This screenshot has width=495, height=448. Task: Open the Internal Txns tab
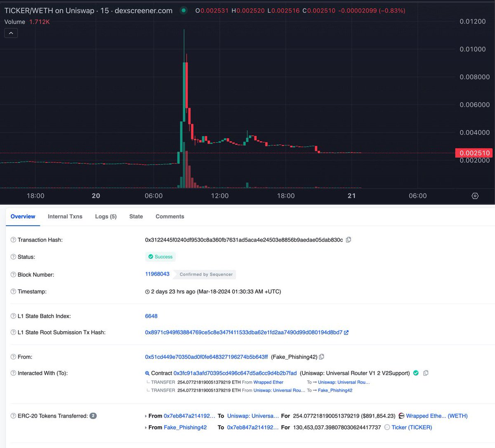65,216
